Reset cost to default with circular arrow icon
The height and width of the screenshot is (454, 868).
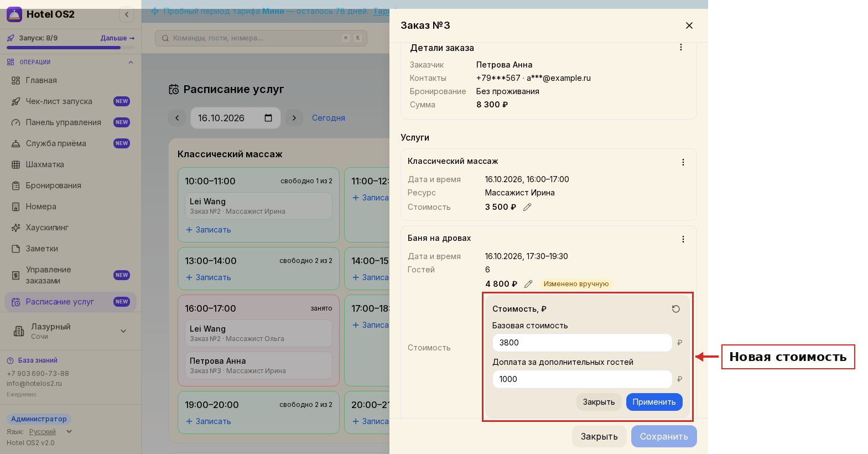675,309
